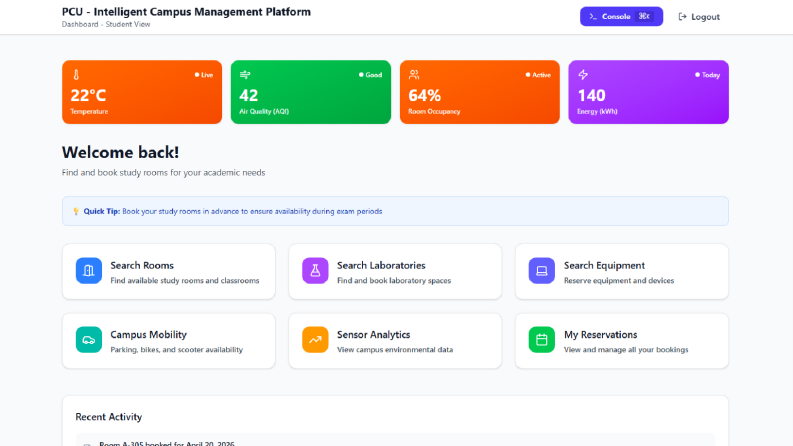This screenshot has width=793, height=446.
Task: Click the teal car icon for Campus Mobility
Action: 89,340
